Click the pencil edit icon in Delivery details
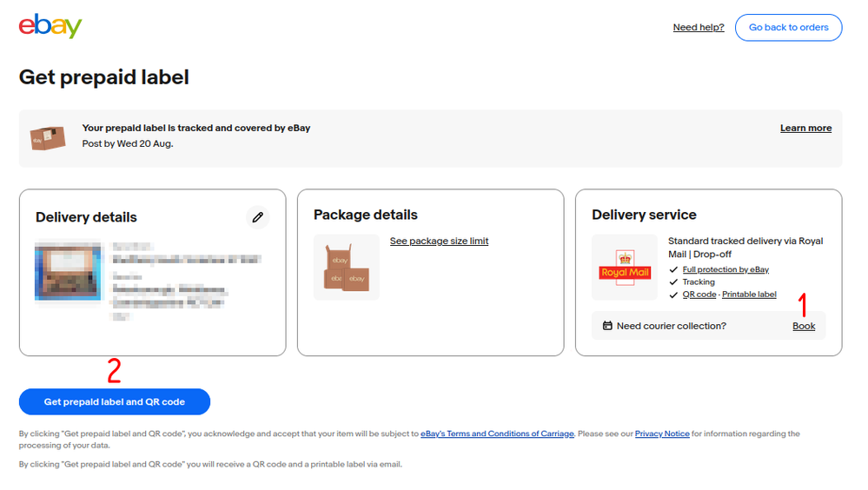The width and height of the screenshot is (868, 490). coord(257,217)
